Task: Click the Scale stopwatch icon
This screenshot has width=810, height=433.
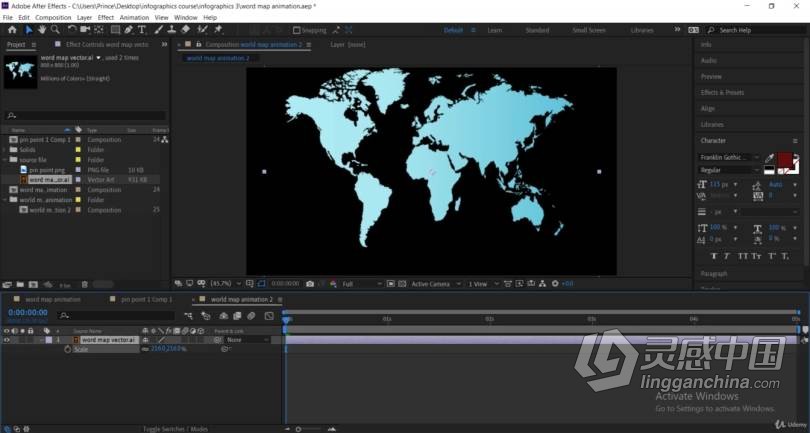Action: (68, 349)
